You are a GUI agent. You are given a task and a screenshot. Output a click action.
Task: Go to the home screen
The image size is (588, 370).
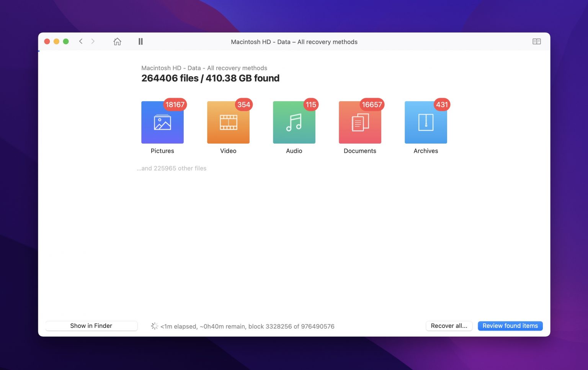point(117,41)
